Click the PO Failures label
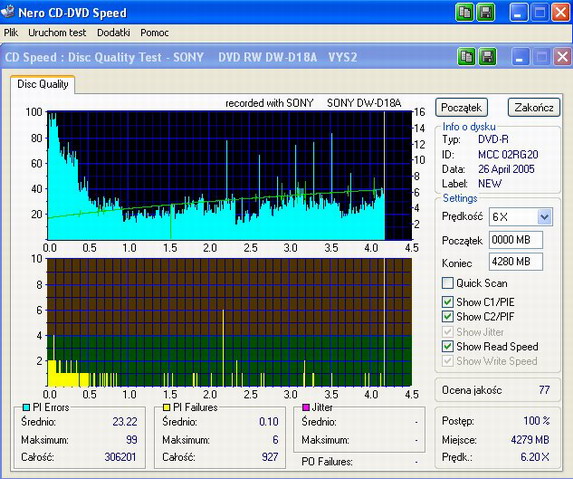 click(x=327, y=462)
